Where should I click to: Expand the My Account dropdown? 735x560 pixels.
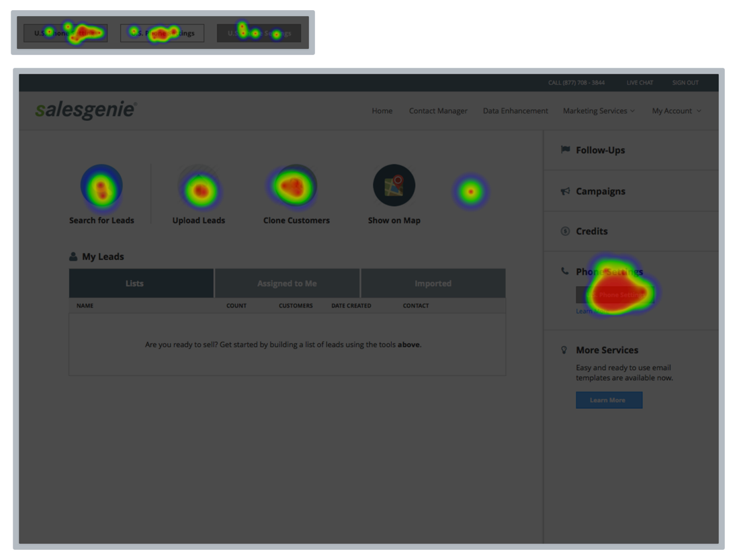677,111
